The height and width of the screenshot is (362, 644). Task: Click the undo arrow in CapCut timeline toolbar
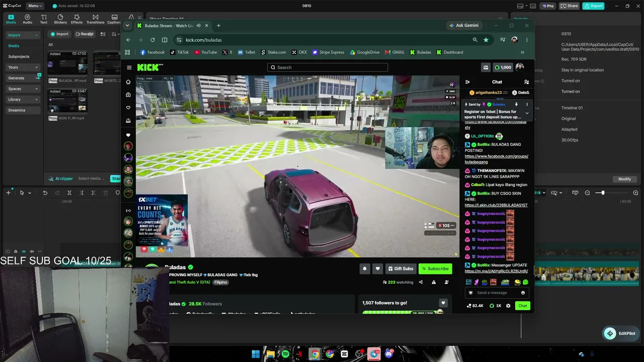click(45, 193)
